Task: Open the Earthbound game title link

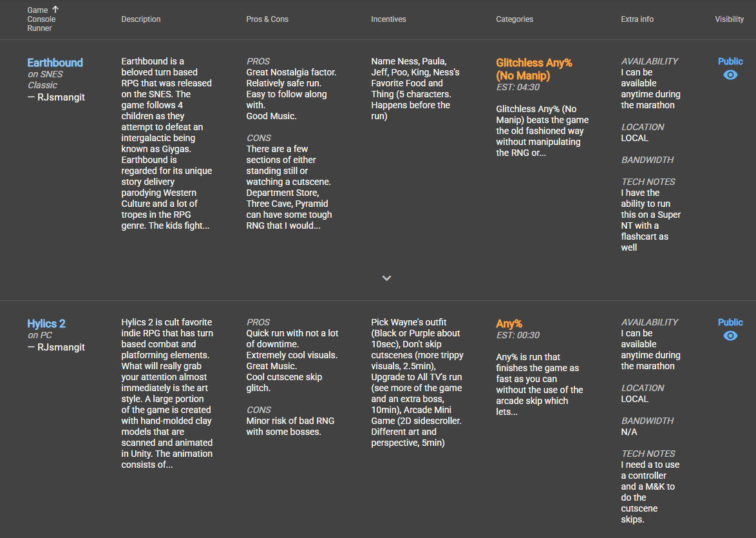Action: 55,62
